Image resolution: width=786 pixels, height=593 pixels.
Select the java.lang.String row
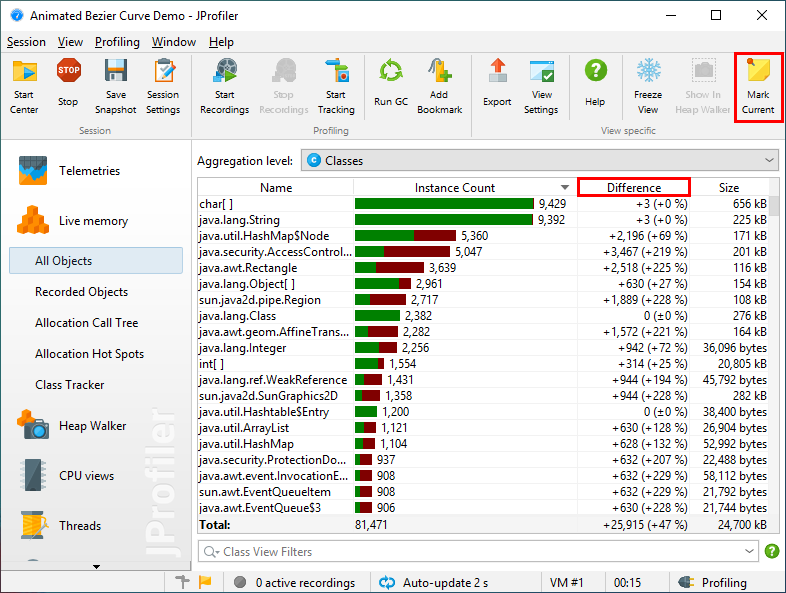coord(483,220)
